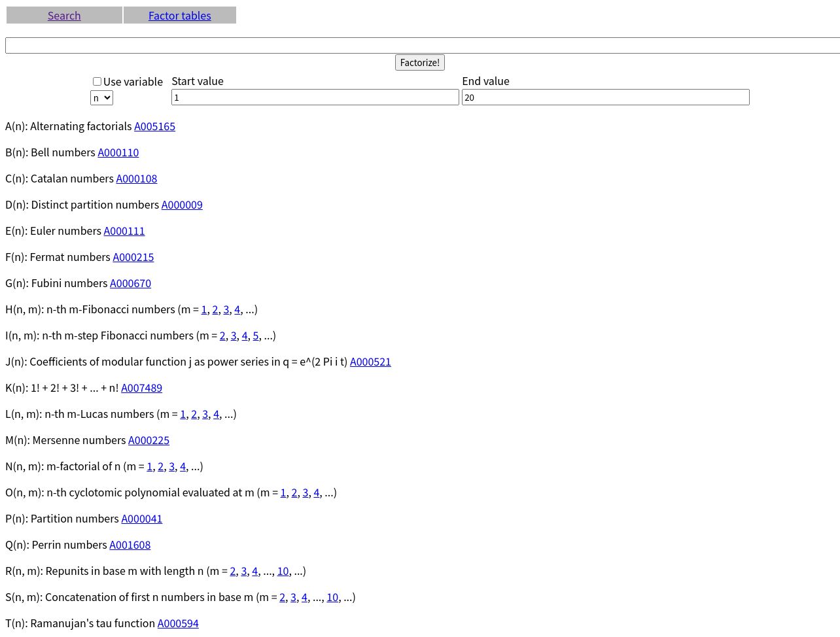Open base 3 link for Concatenation sequence
The image size is (840, 637).
pyautogui.click(x=293, y=597)
